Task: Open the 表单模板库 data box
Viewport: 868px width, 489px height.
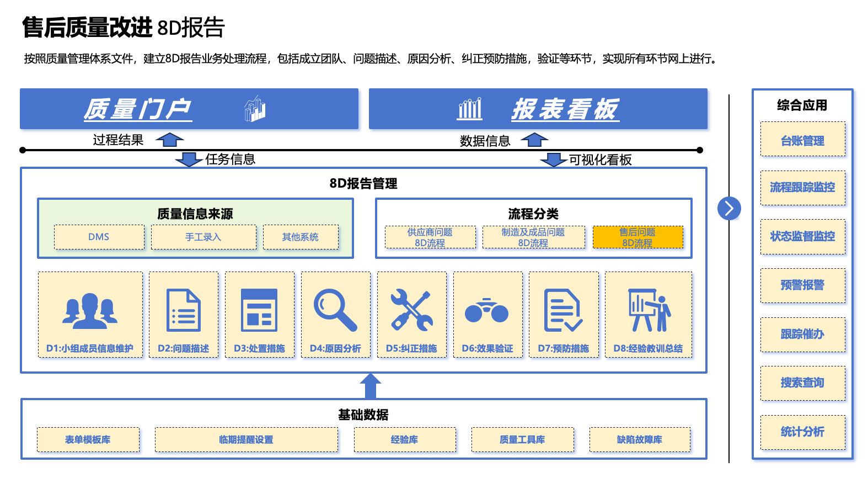Action: tap(88, 439)
